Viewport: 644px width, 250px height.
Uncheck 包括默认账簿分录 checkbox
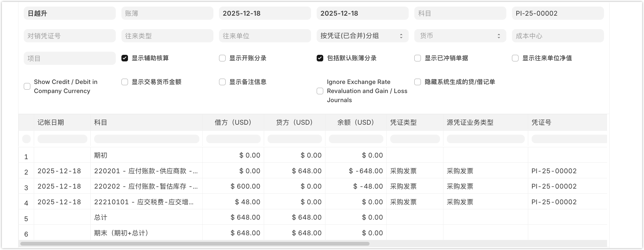320,58
